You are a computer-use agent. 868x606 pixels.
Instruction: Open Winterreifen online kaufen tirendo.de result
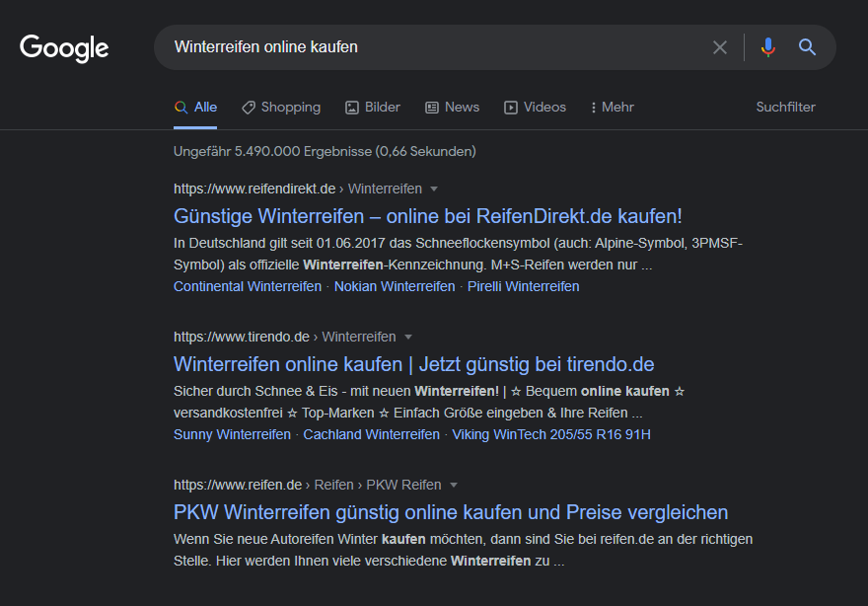point(414,364)
